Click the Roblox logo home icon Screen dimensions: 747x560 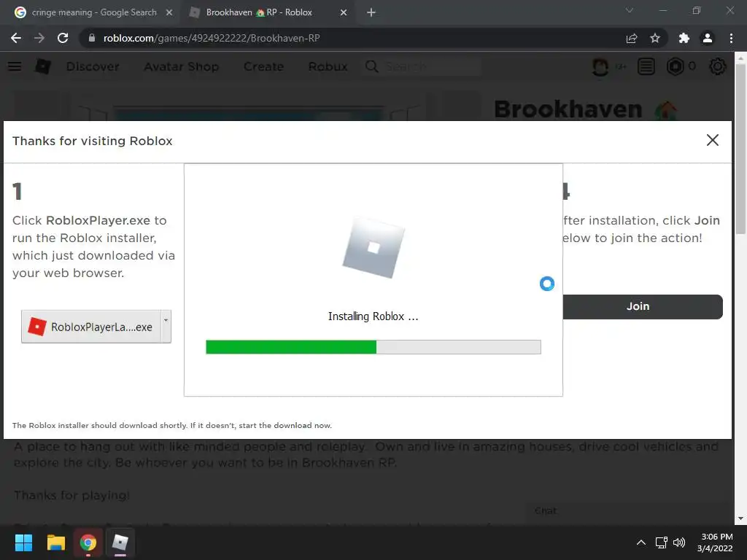[x=43, y=66]
